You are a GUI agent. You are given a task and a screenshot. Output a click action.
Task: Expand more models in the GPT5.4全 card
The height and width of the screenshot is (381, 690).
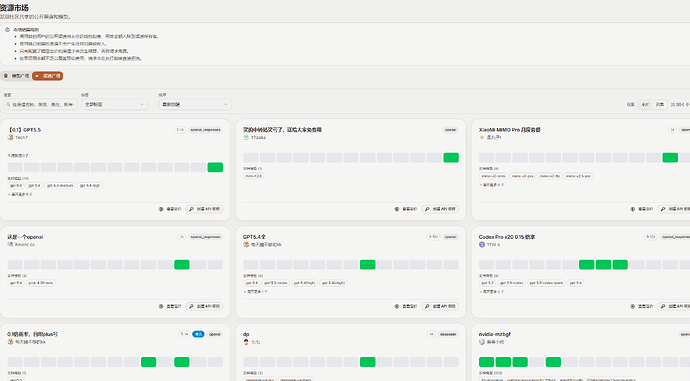[256, 291]
